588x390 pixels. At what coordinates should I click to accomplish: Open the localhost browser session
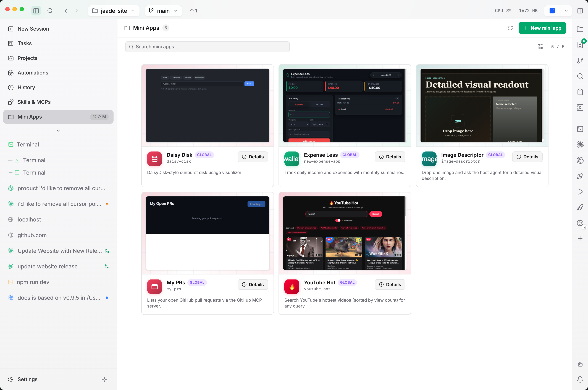pyautogui.click(x=58, y=220)
